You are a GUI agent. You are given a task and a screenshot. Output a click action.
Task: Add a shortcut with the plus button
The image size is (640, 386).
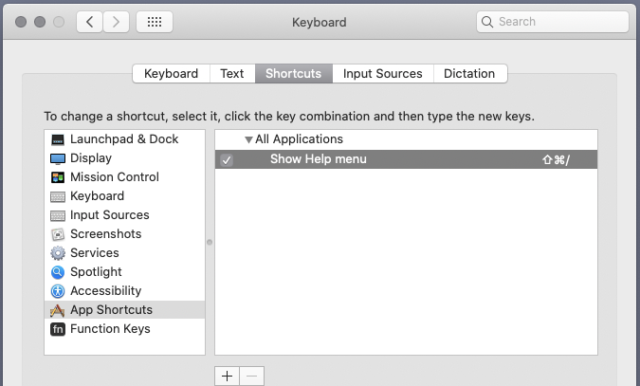point(227,376)
